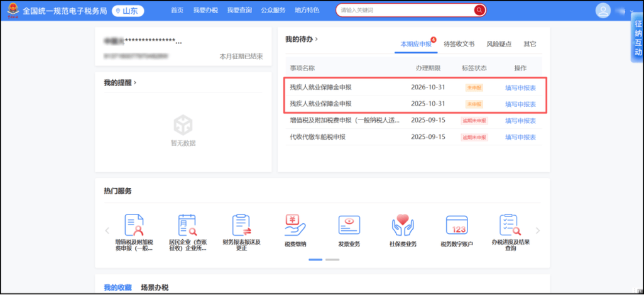
Task: Open the 征纳互动 side panel button
Action: tap(638, 38)
